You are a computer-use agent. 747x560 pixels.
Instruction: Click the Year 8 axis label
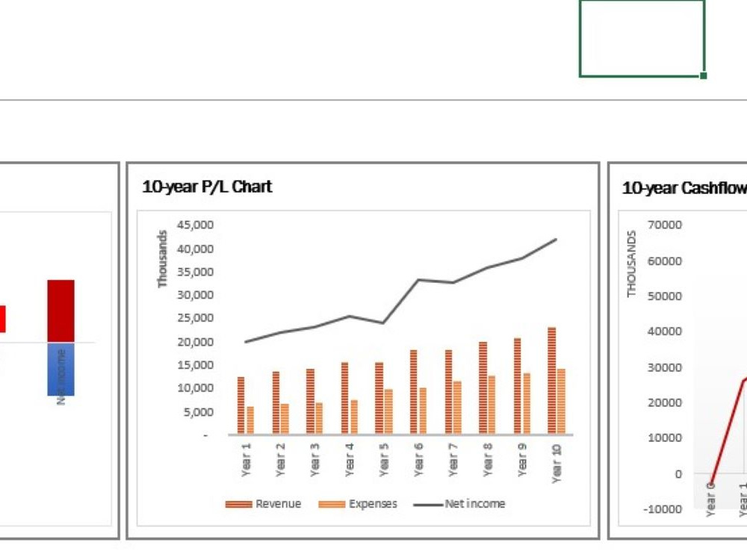coord(487,459)
